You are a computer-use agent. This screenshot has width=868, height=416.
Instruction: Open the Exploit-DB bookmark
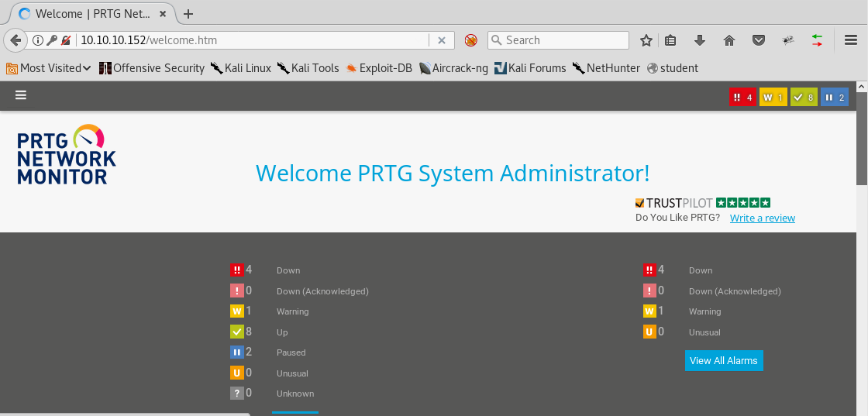pyautogui.click(x=379, y=68)
